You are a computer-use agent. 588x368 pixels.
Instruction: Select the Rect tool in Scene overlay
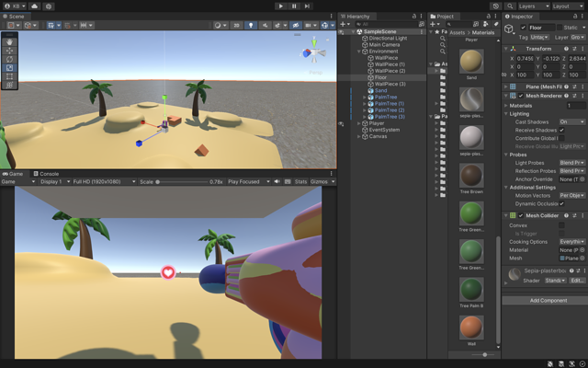9,76
